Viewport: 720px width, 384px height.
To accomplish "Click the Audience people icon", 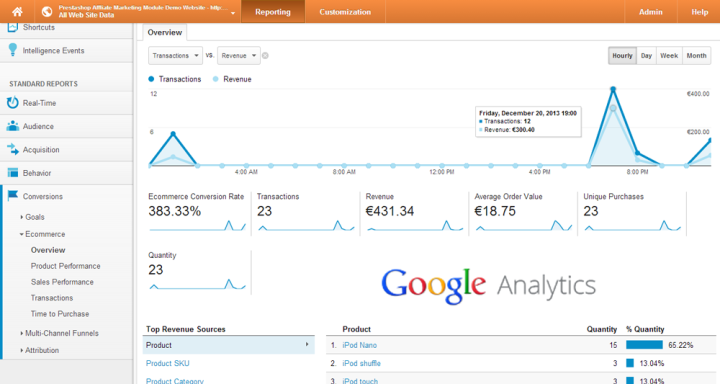I will tap(13, 125).
